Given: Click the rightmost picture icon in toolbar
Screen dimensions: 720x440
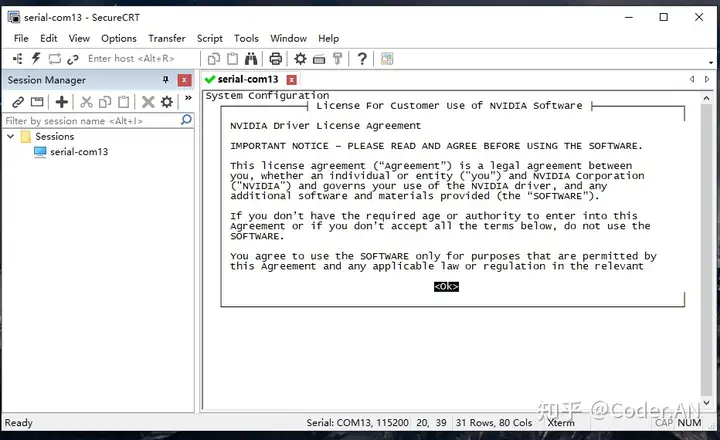Looking at the screenshot, I should pyautogui.click(x=387, y=59).
